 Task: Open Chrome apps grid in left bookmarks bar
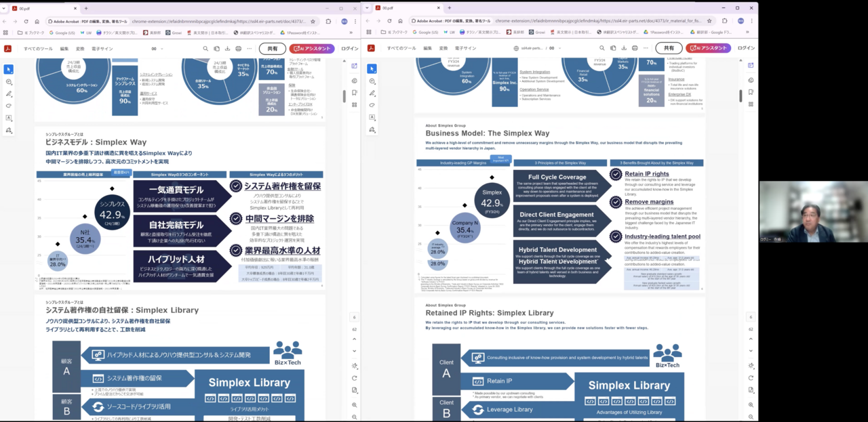coord(6,32)
